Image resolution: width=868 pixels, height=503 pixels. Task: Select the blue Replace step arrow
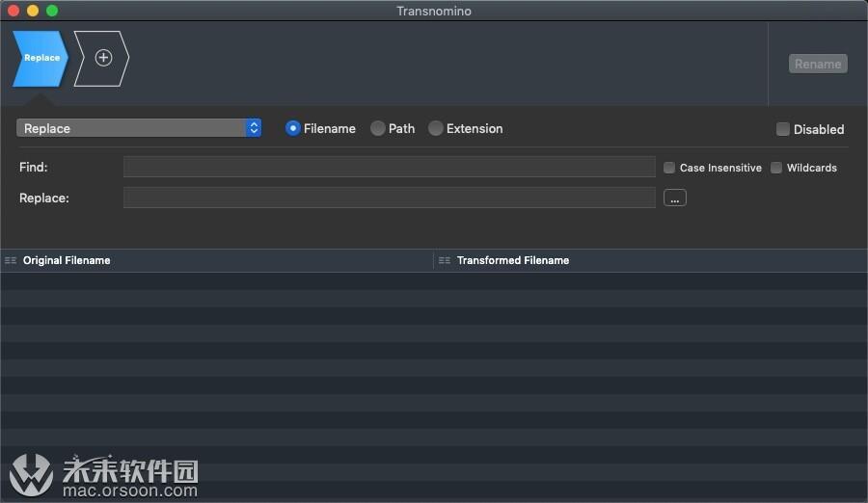click(x=41, y=58)
